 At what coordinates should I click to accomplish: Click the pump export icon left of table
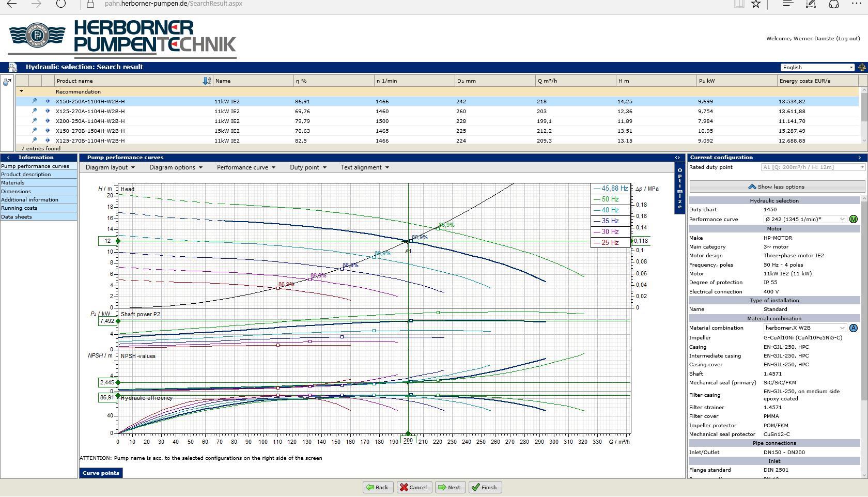coord(7,82)
